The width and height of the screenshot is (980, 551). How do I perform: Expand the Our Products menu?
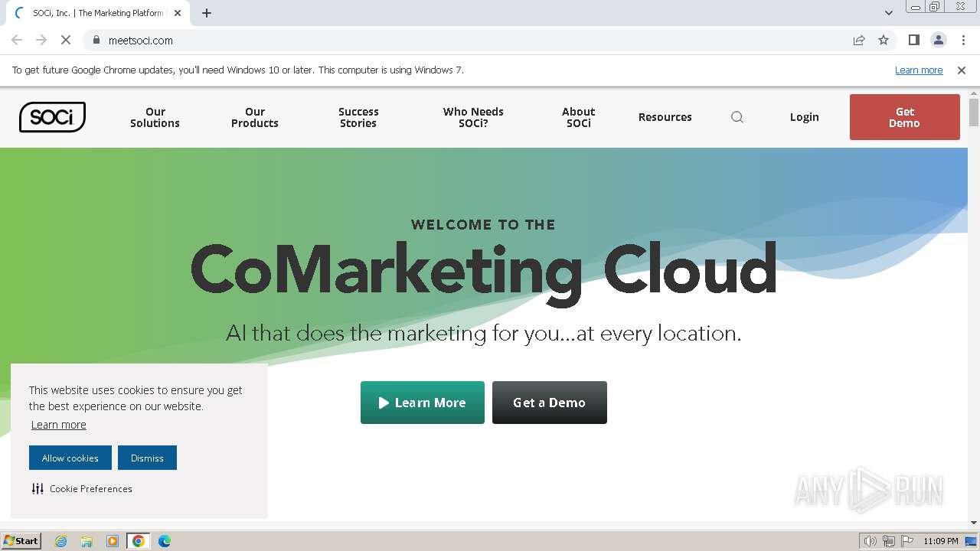255,117
